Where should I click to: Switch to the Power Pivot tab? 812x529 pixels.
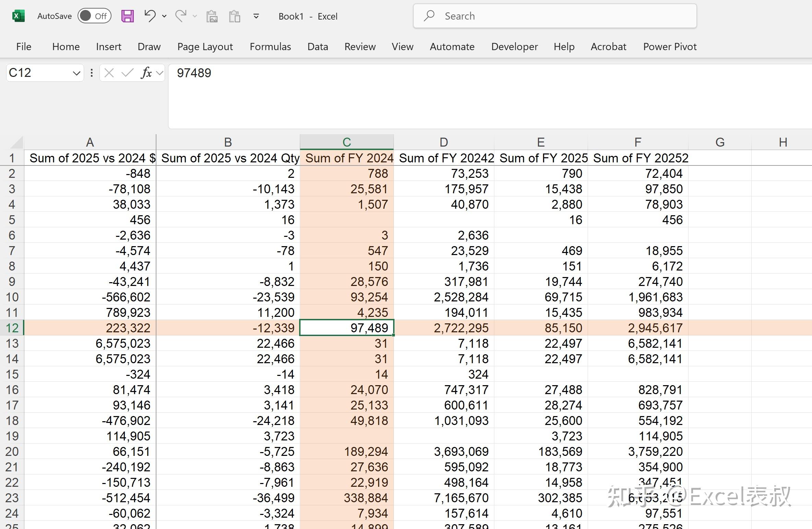[x=669, y=46]
